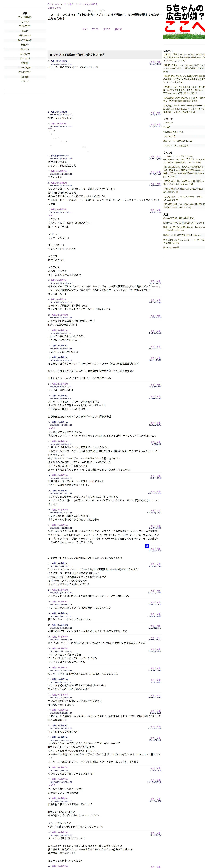Open 【悲報】松井一郎と大阪市長 thread
The height and width of the screenshot is (868, 205).
[x=184, y=183]
